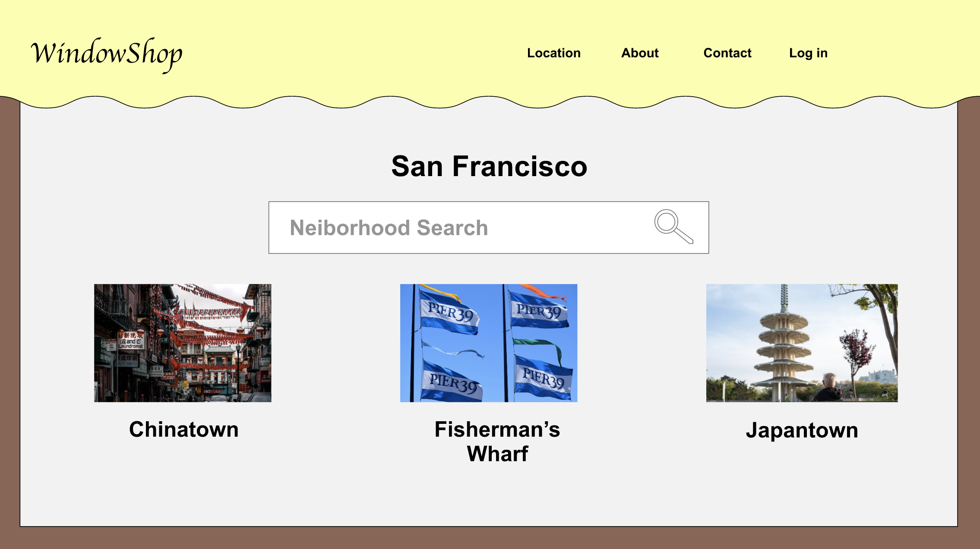Image resolution: width=980 pixels, height=549 pixels.
Task: Open the Contact page link
Action: point(727,53)
